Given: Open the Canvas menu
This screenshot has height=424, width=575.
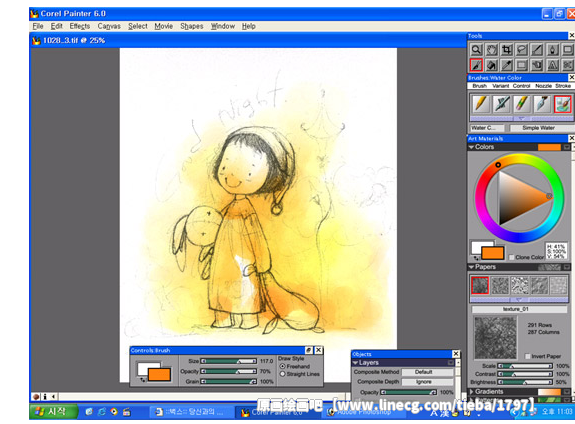Looking at the screenshot, I should tap(109, 26).
